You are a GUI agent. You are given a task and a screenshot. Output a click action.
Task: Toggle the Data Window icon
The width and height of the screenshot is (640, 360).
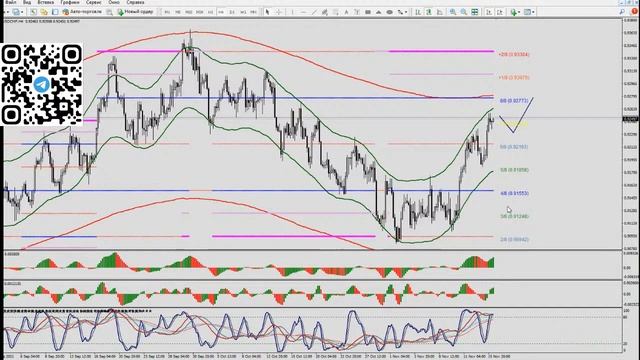tap(44, 12)
